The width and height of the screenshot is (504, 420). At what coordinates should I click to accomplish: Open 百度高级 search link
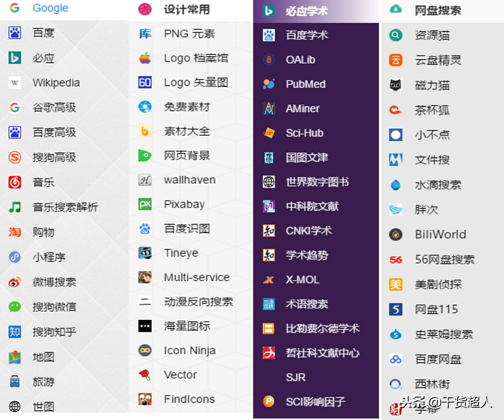[x=54, y=132]
